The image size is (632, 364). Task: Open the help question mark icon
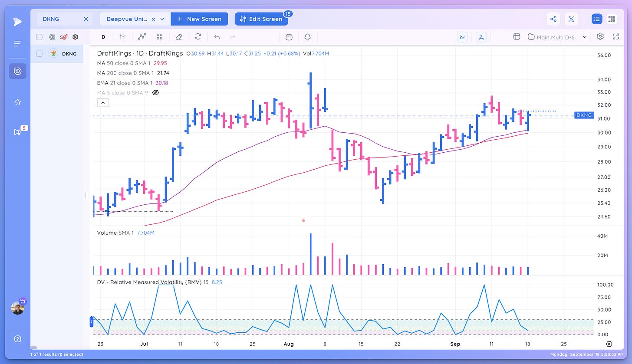click(x=17, y=339)
